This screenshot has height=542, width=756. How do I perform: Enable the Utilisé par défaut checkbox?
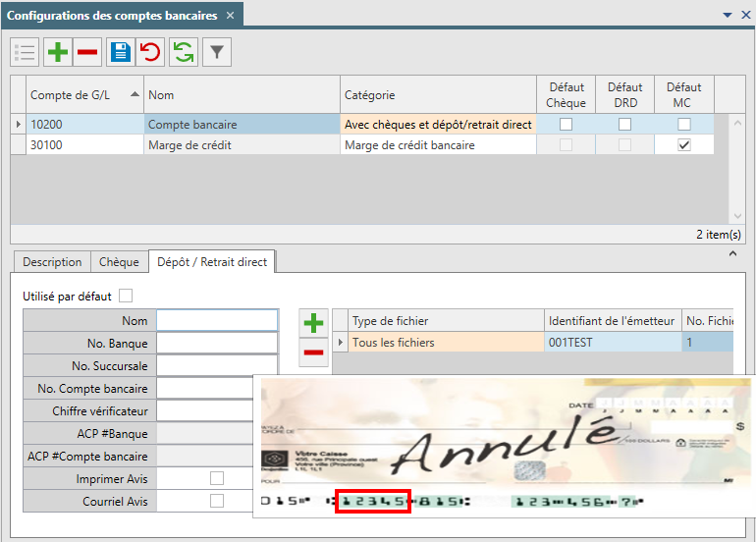[126, 296]
